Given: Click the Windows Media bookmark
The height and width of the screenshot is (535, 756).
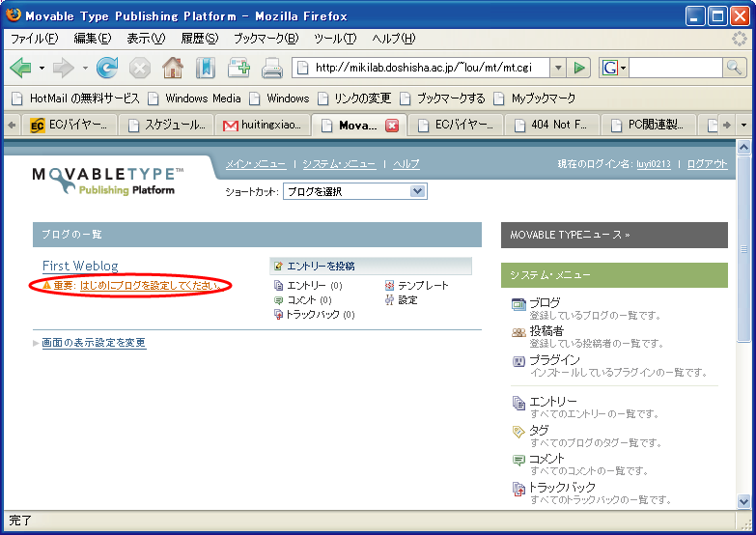Looking at the screenshot, I should [x=195, y=99].
